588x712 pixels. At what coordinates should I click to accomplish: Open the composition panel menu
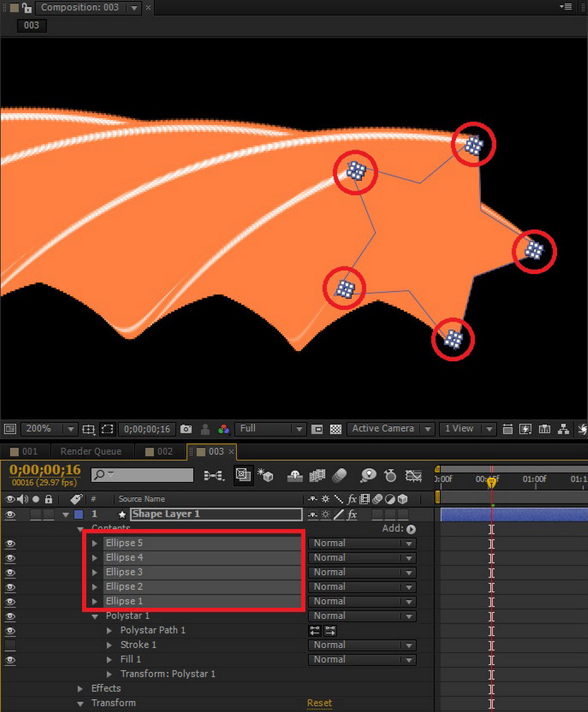pyautogui.click(x=566, y=7)
